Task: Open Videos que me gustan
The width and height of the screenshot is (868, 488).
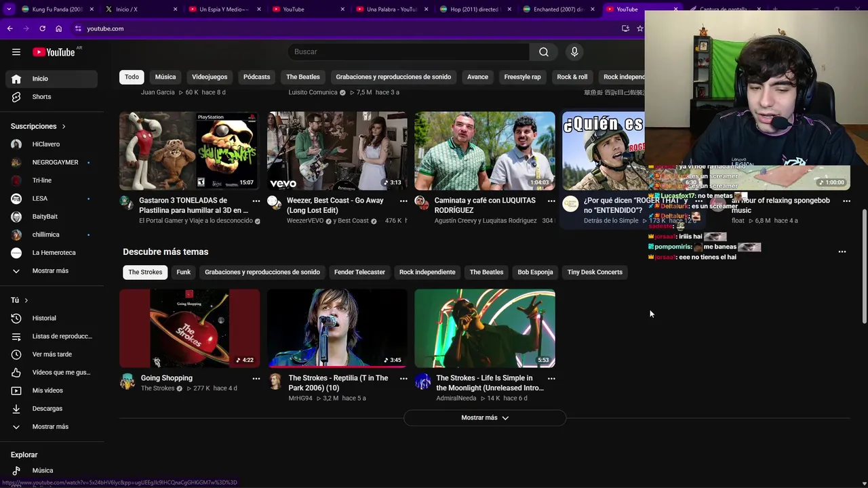Action: (x=52, y=372)
